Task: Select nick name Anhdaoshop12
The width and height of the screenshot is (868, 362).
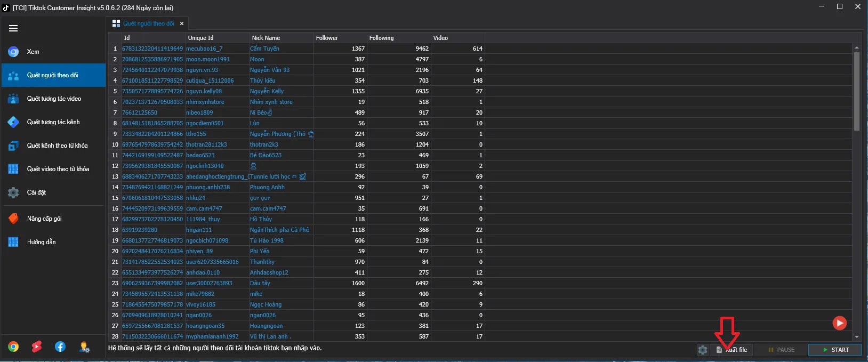Action: click(269, 272)
